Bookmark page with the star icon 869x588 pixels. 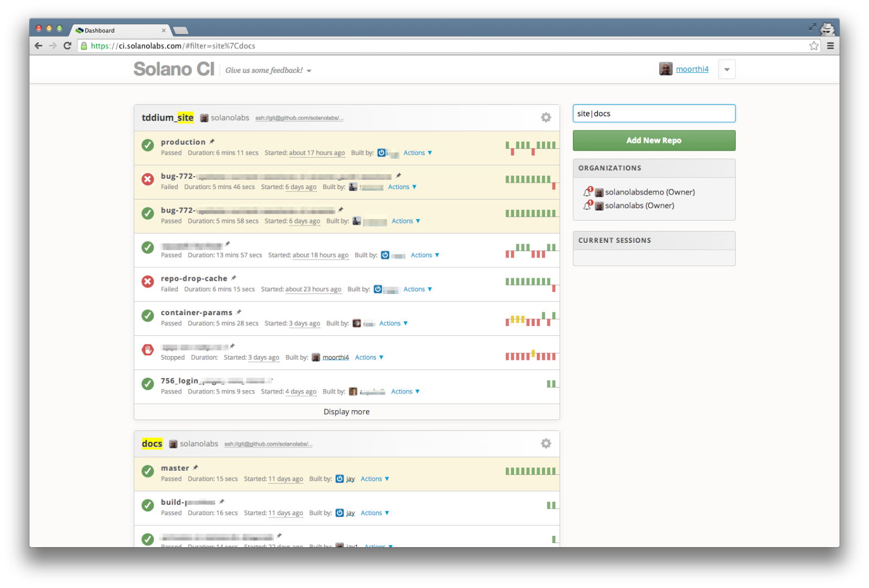[814, 46]
